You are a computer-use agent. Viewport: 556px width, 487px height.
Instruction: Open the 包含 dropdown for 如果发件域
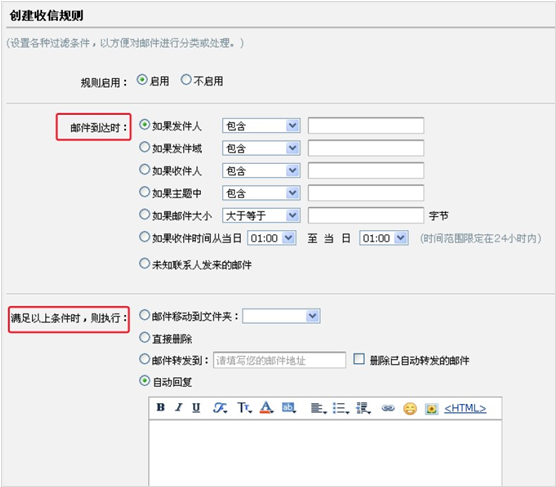click(x=261, y=148)
